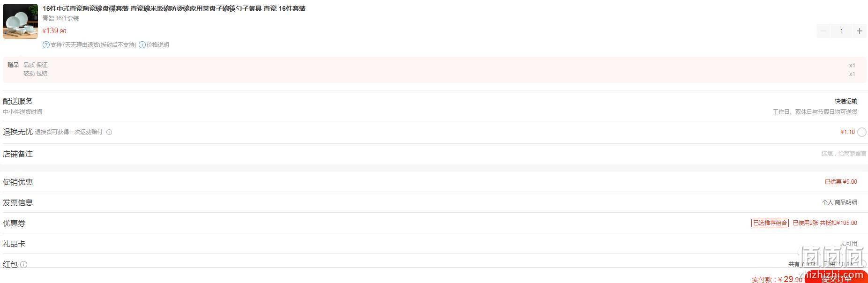Open the 配送服务 快递运输 delivery options
This screenshot has width=868, height=283.
[x=846, y=101]
